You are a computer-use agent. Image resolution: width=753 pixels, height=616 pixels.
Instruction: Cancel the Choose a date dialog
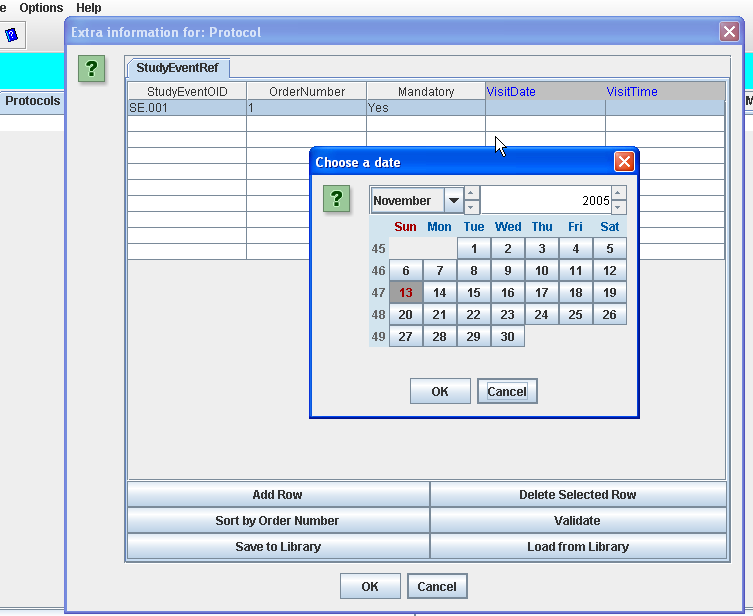(507, 392)
